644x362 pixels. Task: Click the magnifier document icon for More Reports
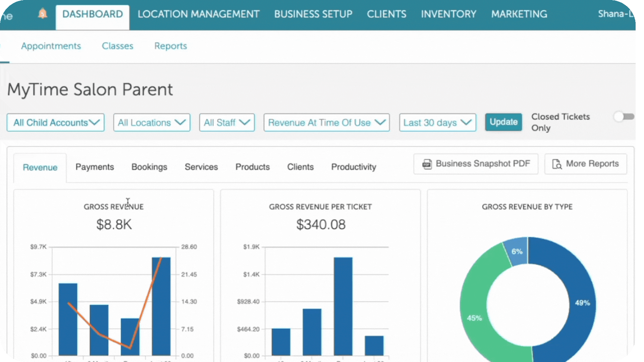[x=557, y=164]
